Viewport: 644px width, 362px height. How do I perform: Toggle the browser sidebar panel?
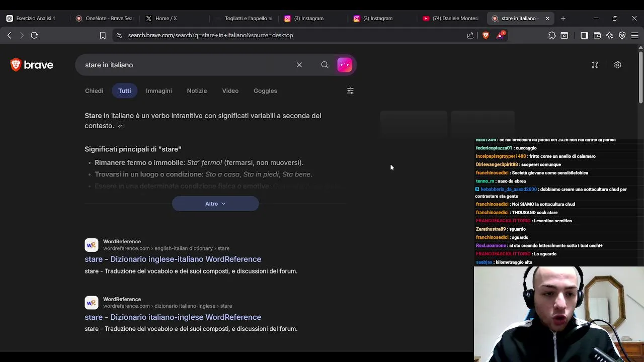pyautogui.click(x=584, y=35)
